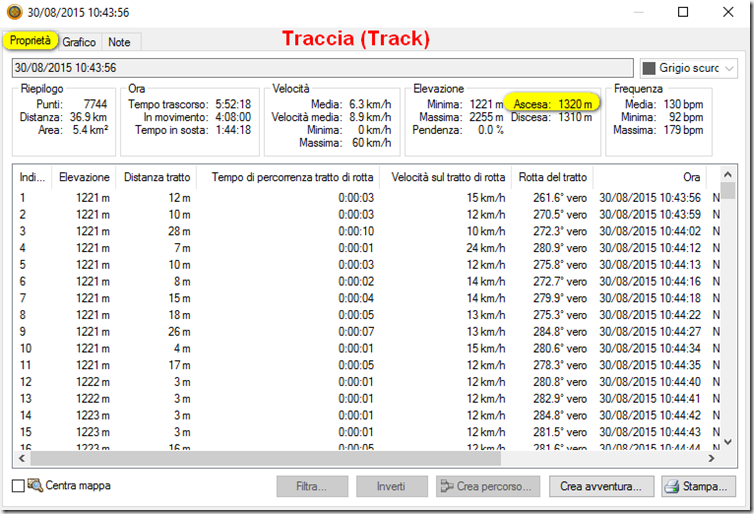Select track point row 14

[367, 415]
